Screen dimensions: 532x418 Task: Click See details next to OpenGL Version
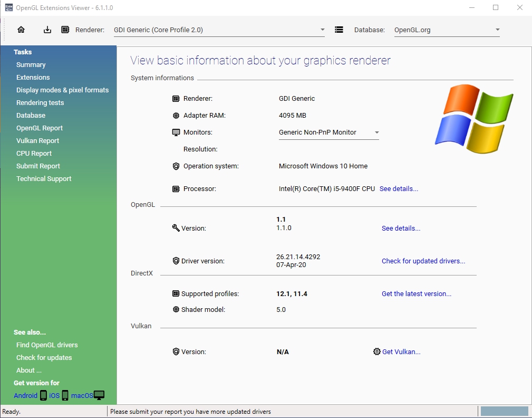pos(401,228)
